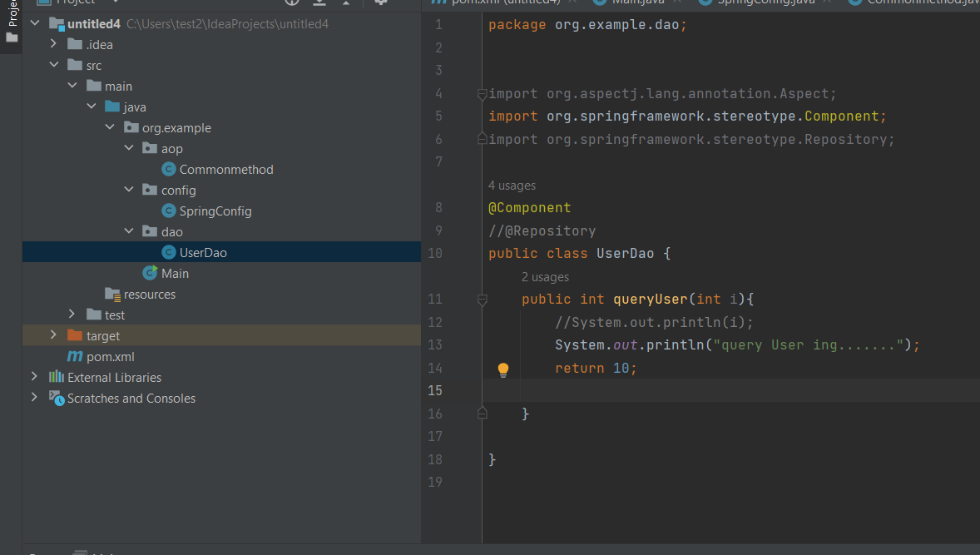Click the runnable Main class icon
This screenshot has height=555, width=980.
[150, 272]
